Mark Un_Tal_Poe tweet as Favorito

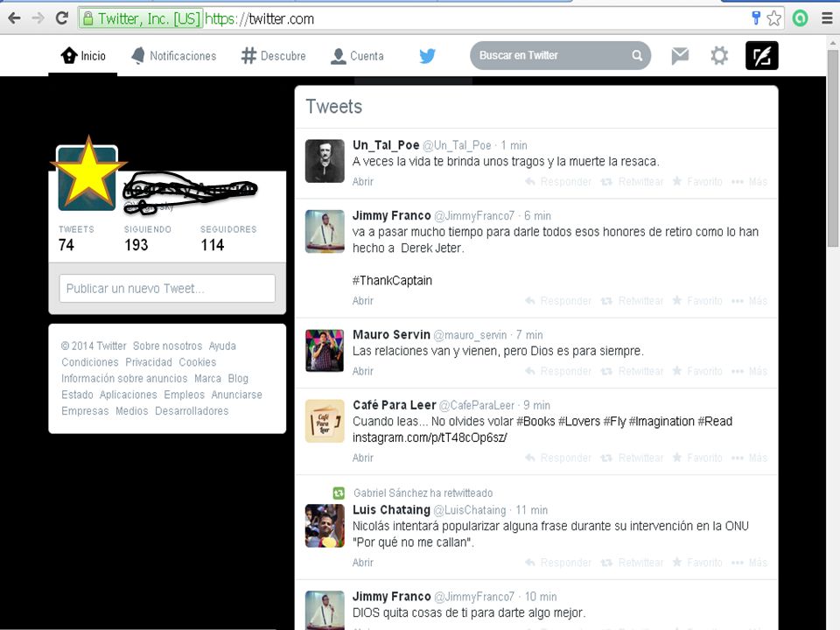[697, 182]
